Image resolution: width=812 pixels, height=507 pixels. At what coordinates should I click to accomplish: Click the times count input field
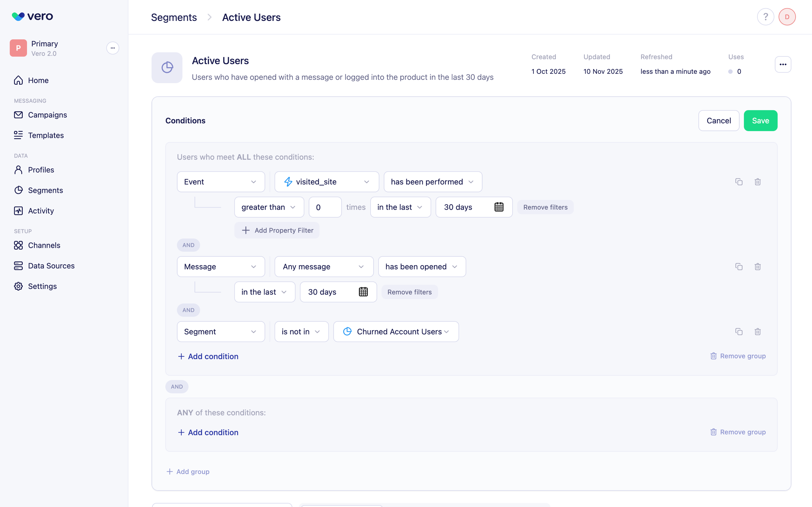pyautogui.click(x=325, y=207)
